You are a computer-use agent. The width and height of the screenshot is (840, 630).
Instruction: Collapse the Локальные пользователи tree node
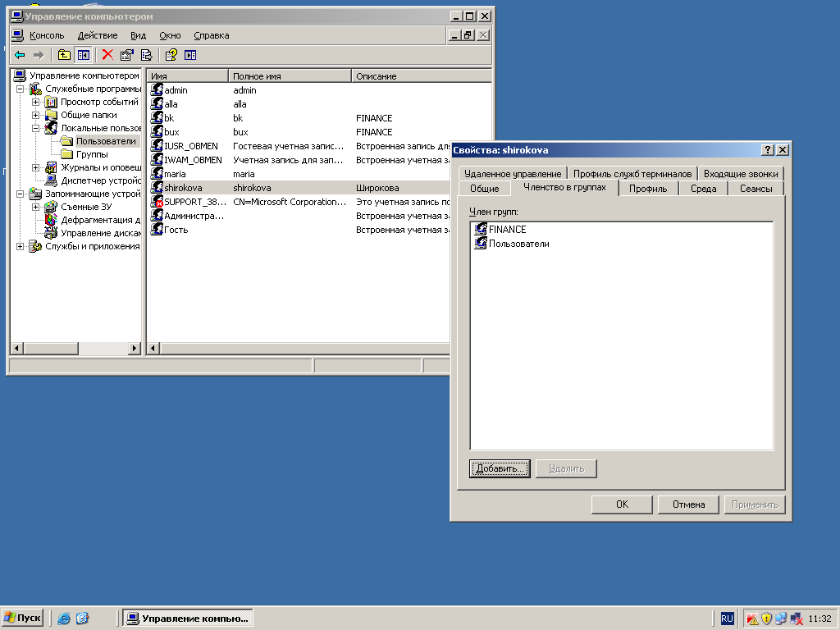click(x=35, y=128)
